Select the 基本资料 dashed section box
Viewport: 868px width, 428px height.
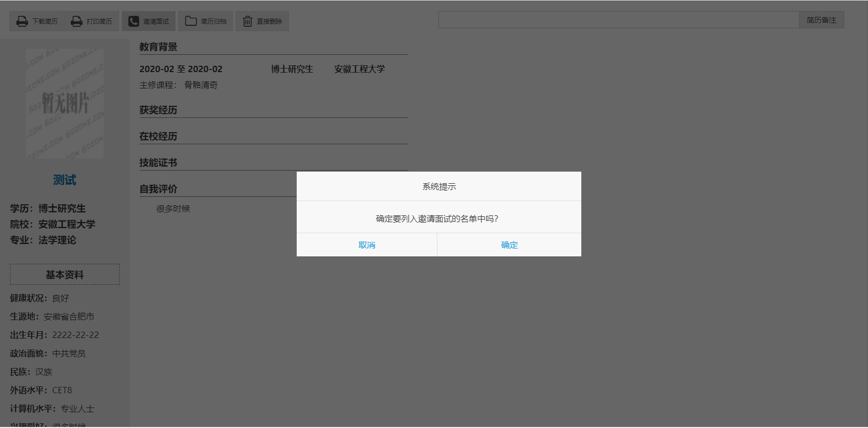click(x=64, y=274)
